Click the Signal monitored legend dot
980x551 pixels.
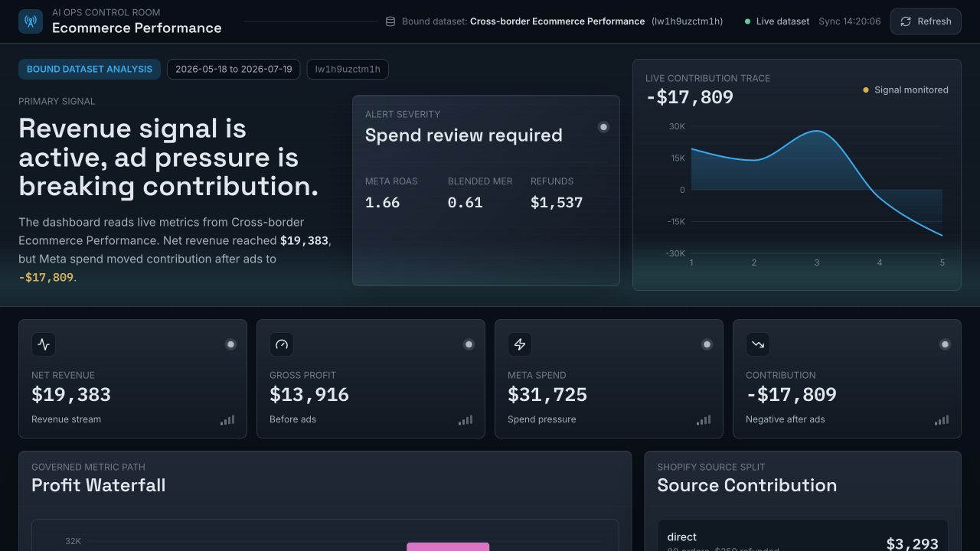866,90
